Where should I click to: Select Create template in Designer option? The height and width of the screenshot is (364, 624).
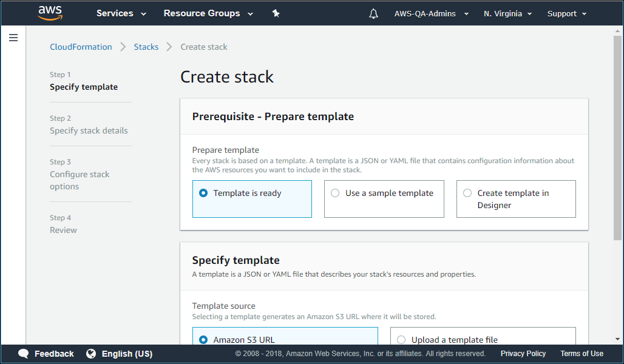pos(516,199)
